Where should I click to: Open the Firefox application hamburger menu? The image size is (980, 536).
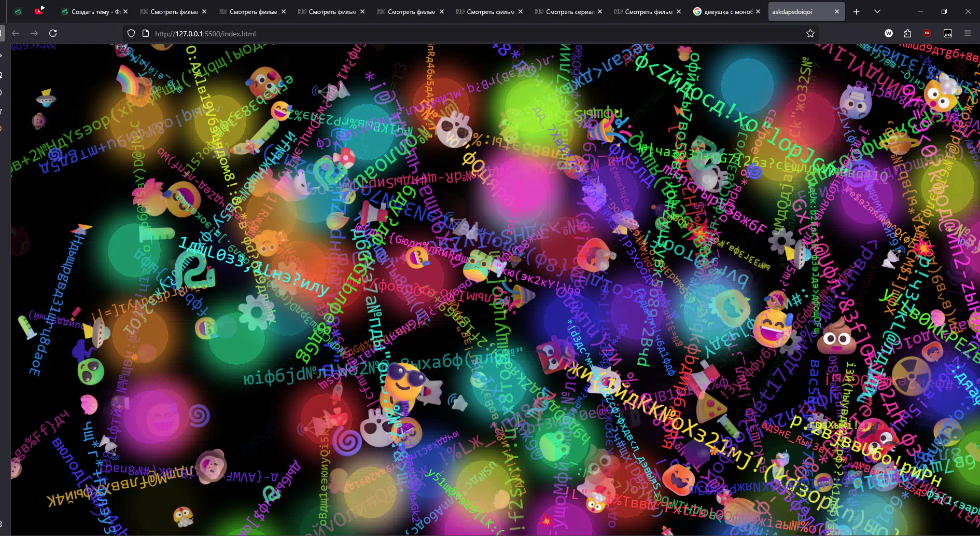pyautogui.click(x=968, y=33)
